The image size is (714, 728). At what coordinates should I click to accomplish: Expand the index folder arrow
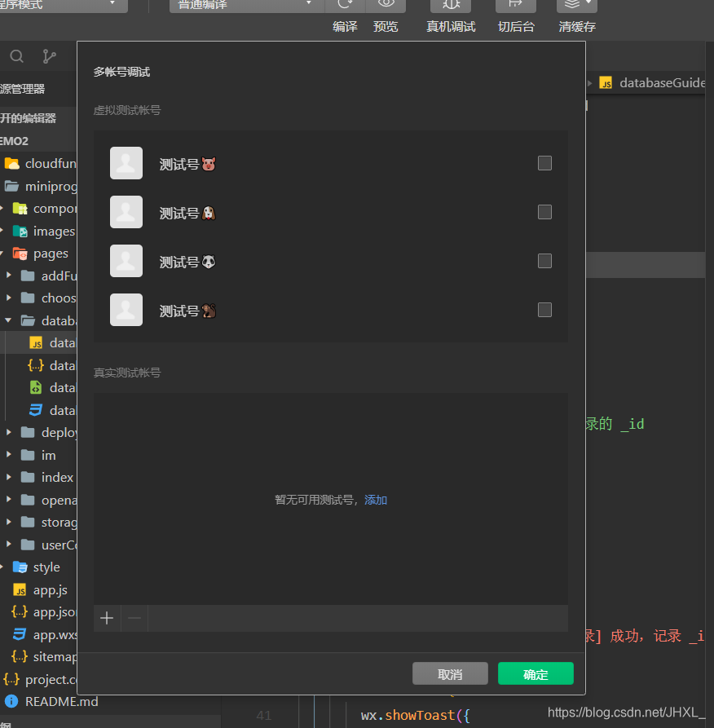click(x=8, y=477)
